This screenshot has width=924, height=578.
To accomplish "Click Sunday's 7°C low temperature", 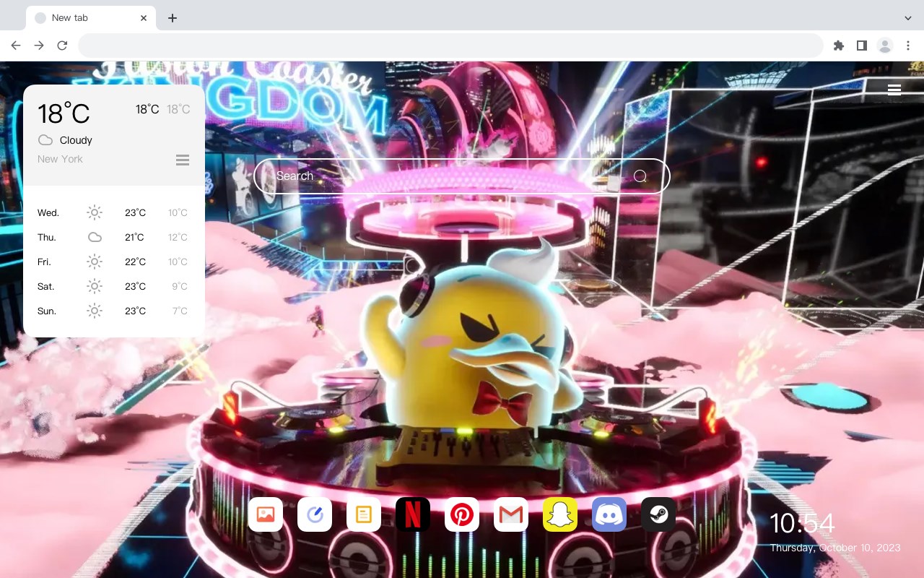I will [x=180, y=311].
